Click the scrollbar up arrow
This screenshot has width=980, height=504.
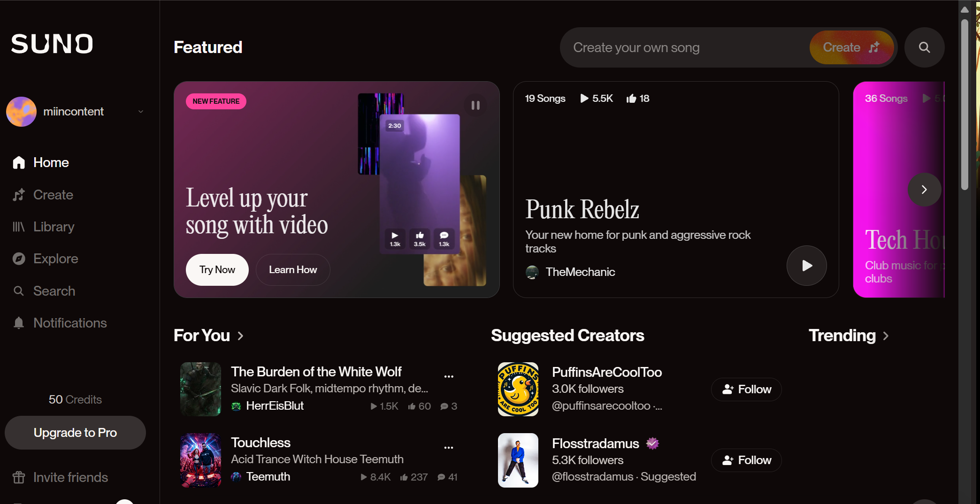(x=965, y=9)
